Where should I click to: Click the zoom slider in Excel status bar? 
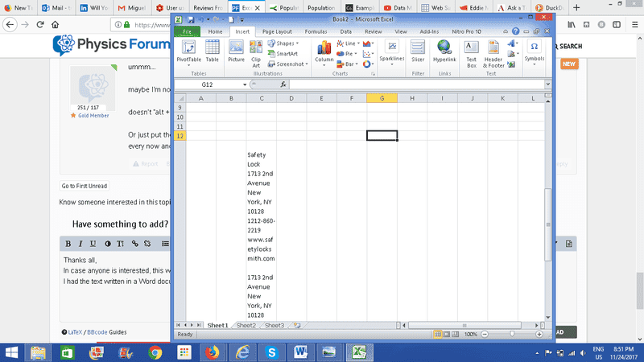[512, 334]
